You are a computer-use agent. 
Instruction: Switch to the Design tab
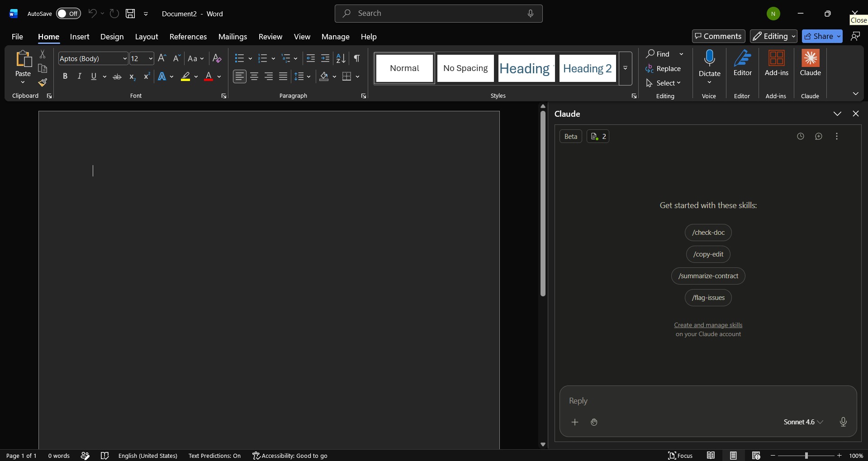click(112, 37)
